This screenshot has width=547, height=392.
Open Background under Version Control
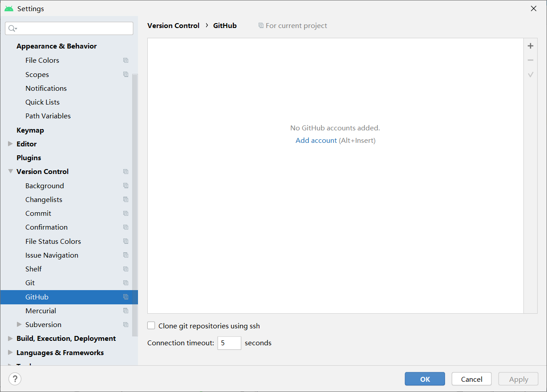45,186
